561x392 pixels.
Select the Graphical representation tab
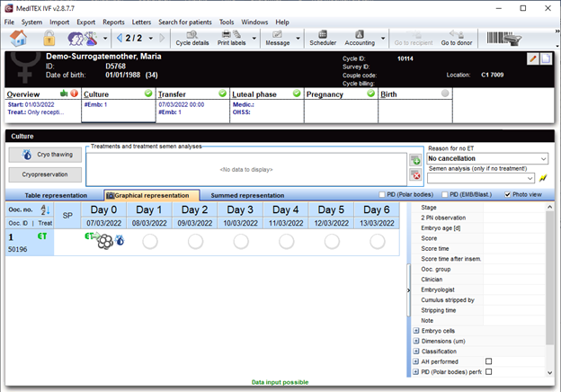[152, 195]
